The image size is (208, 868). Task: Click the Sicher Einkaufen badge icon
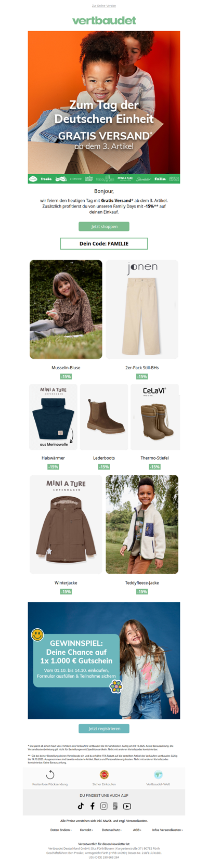[104, 775]
